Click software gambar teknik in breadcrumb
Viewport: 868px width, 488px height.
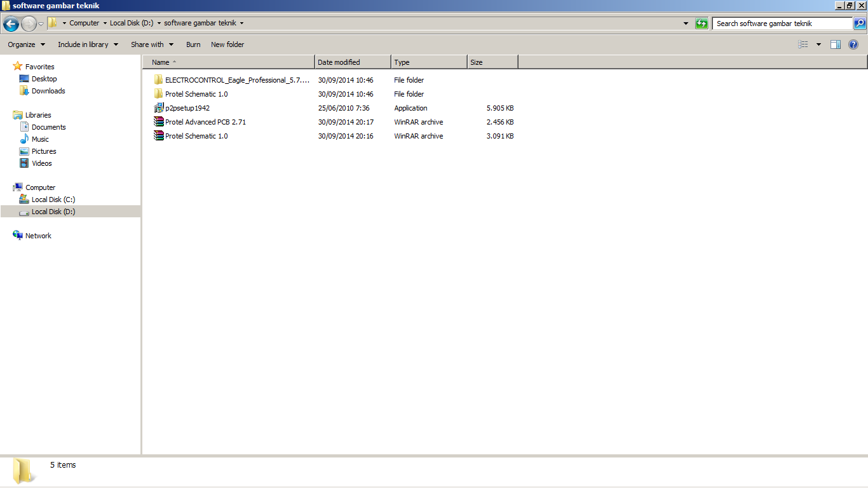tap(200, 23)
